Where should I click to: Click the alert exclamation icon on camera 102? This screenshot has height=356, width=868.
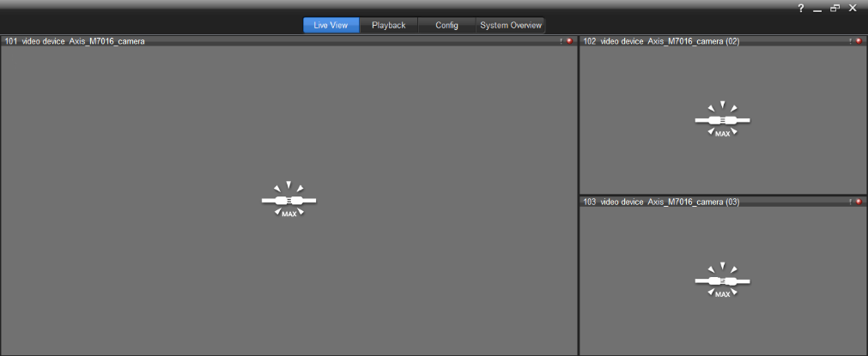point(850,41)
